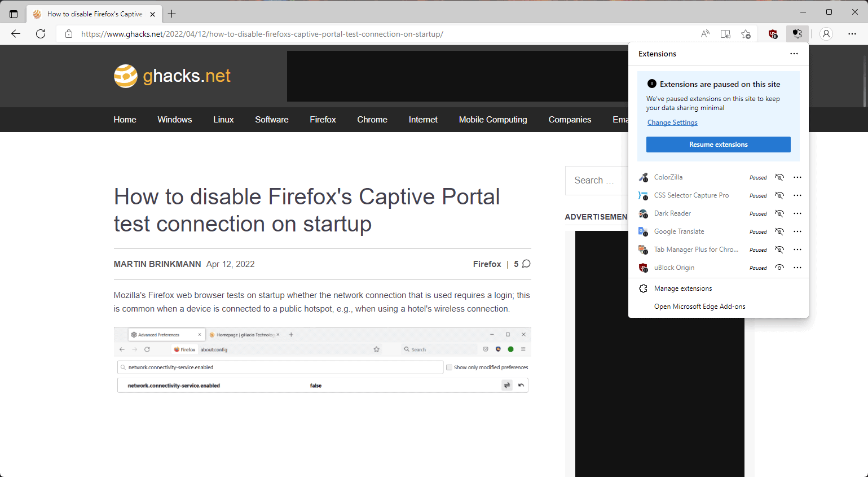Click the Dark Reader extension name
The image size is (868, 477).
coord(672,213)
